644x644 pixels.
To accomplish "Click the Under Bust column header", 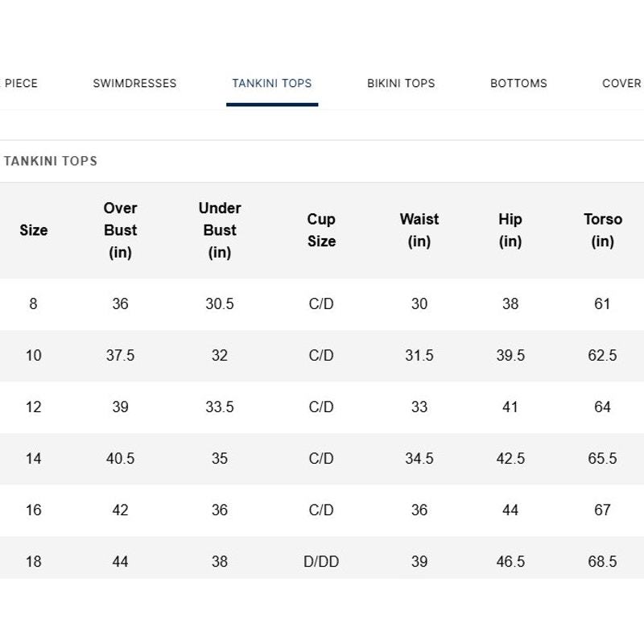I will point(220,230).
